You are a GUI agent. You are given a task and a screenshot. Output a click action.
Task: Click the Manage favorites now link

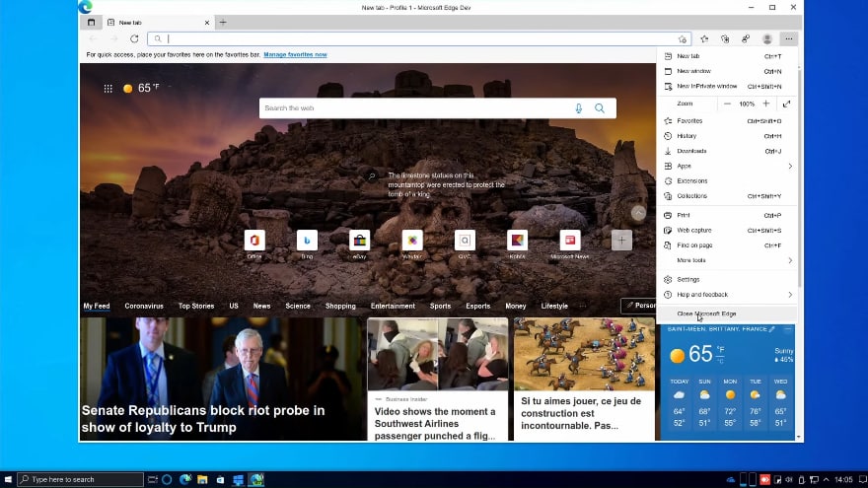[295, 55]
